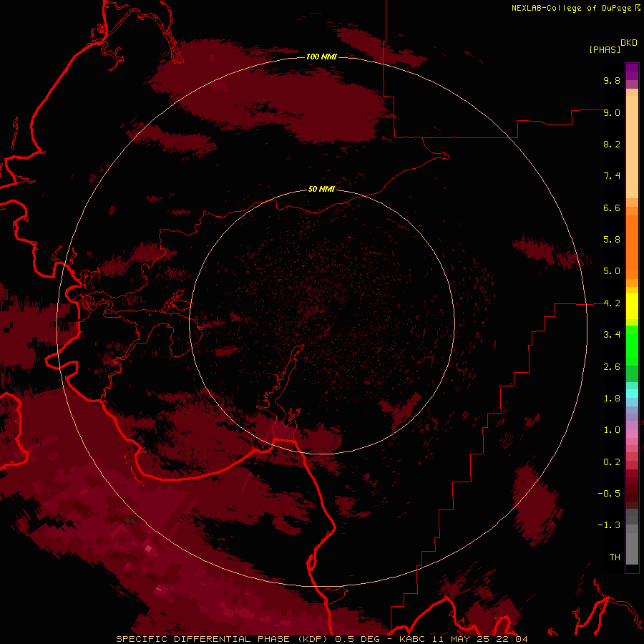
Task: Select the 5.0 scale value
Action: (612, 271)
